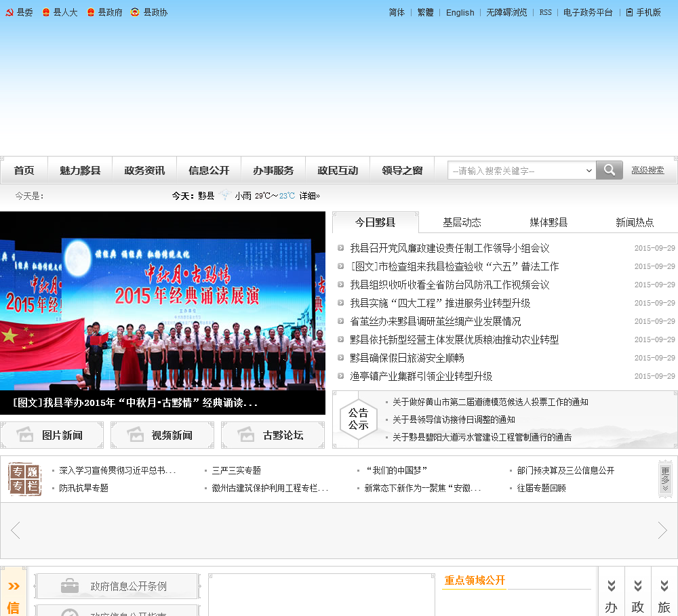Switch to 繁體 traditional Chinese
The height and width of the screenshot is (616, 678).
pyautogui.click(x=426, y=12)
